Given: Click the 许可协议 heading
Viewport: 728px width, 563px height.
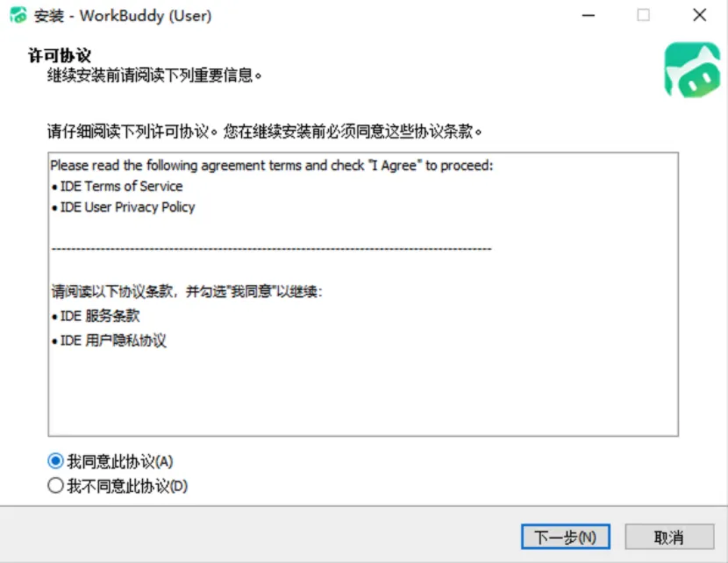Looking at the screenshot, I should (x=60, y=55).
